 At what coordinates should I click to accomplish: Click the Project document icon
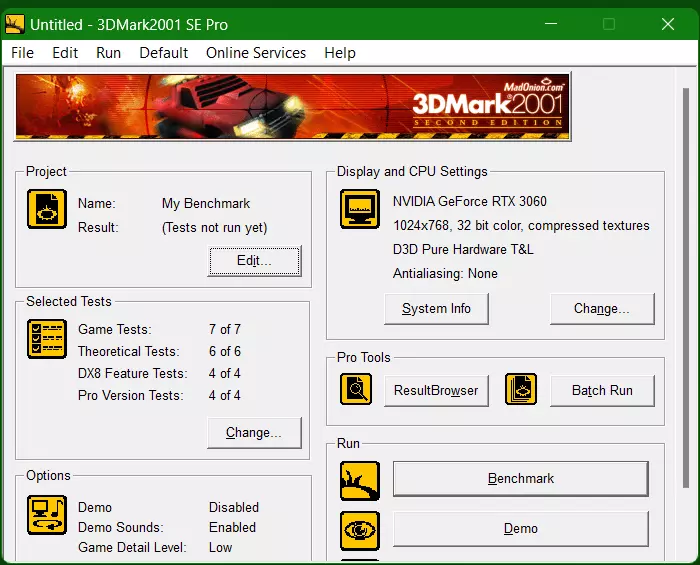pos(47,209)
